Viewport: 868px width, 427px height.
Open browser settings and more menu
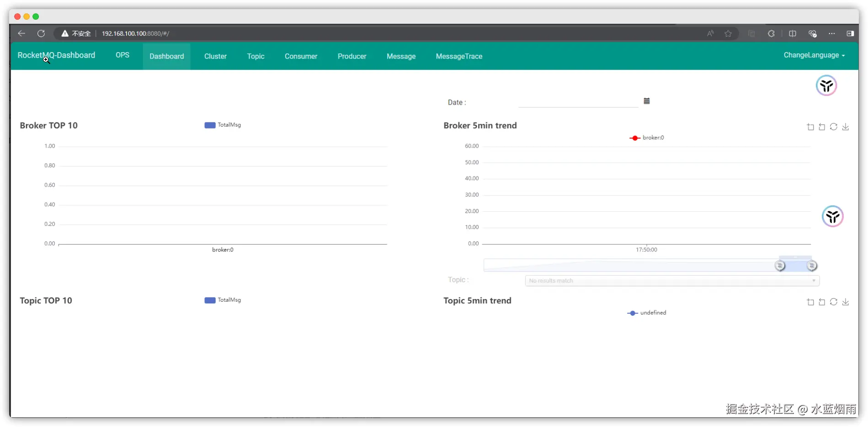(831, 33)
